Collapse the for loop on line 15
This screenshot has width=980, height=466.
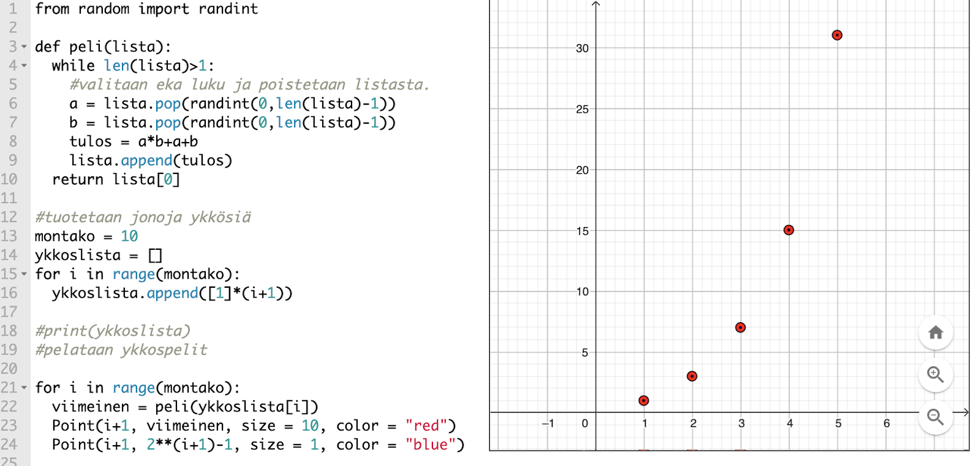(24, 274)
